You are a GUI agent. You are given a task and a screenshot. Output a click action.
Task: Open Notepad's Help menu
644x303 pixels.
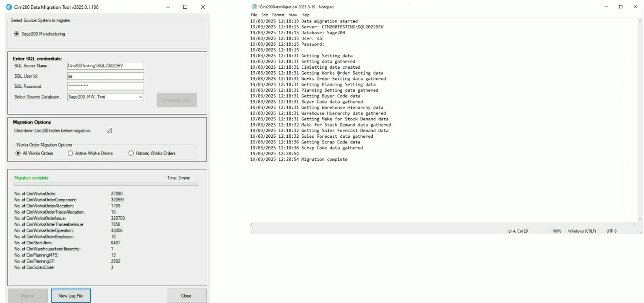coord(305,15)
